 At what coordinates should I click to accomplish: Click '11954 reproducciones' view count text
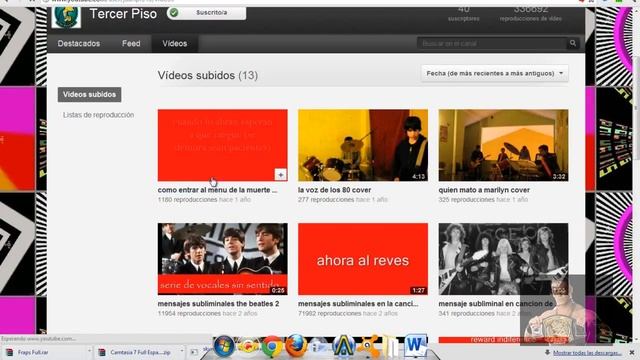[189, 313]
